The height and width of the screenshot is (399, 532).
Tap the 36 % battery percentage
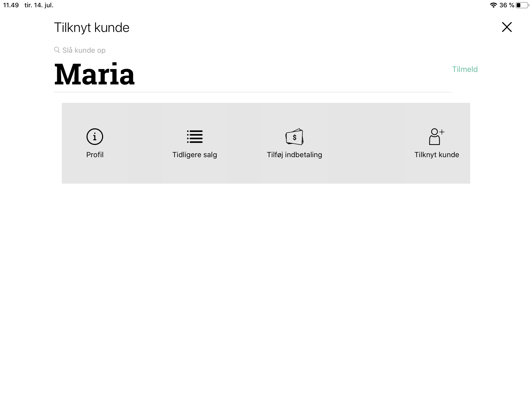(x=507, y=5)
